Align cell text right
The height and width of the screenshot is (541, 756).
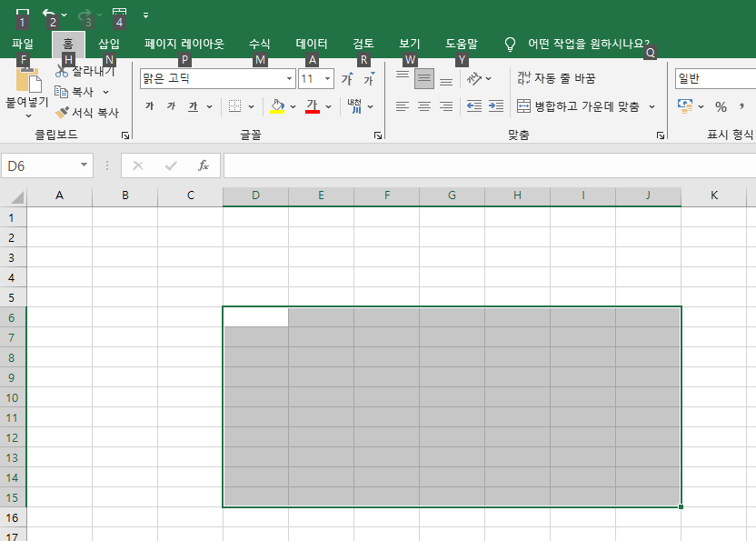pos(446,106)
